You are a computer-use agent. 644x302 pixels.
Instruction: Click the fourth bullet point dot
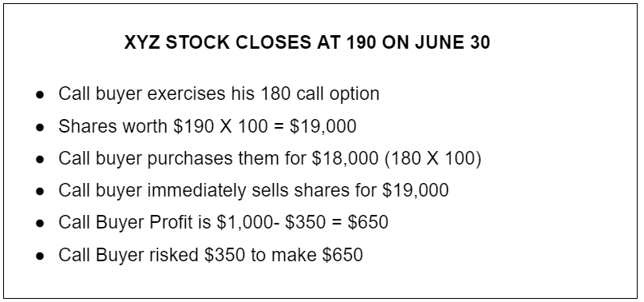40,191
